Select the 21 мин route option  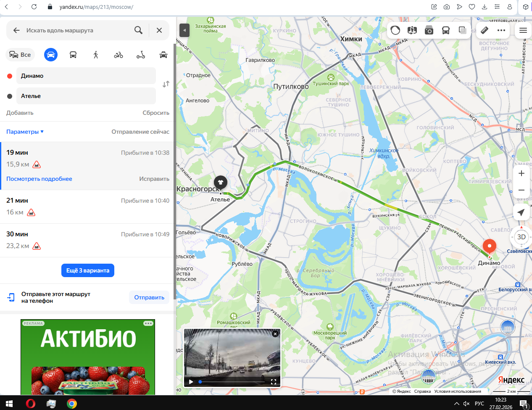pos(88,206)
